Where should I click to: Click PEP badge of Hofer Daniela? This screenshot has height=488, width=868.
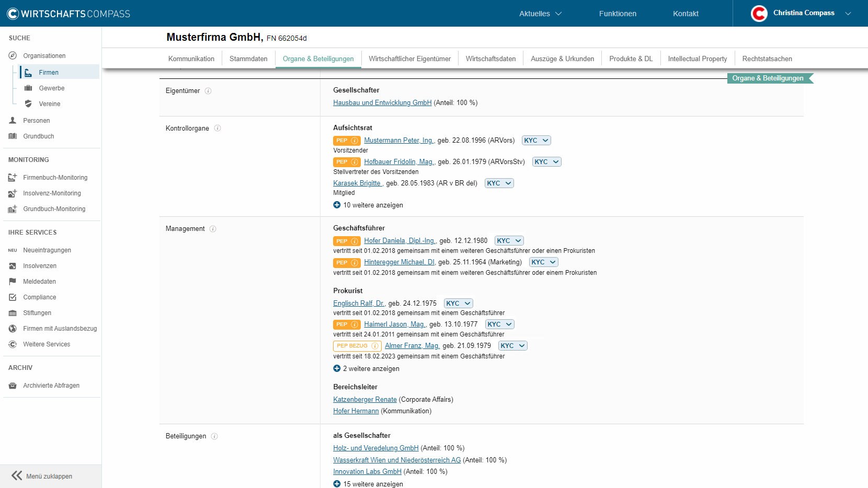tap(347, 241)
